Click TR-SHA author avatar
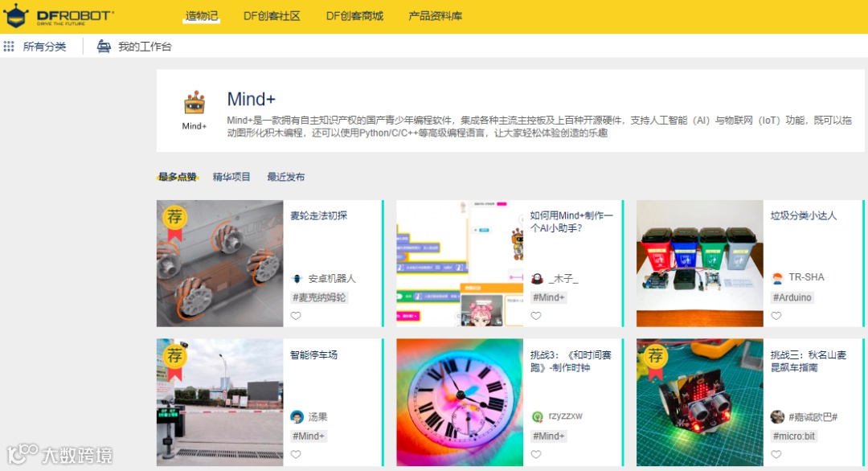Image resolution: width=868 pixels, height=471 pixels. 777,278
